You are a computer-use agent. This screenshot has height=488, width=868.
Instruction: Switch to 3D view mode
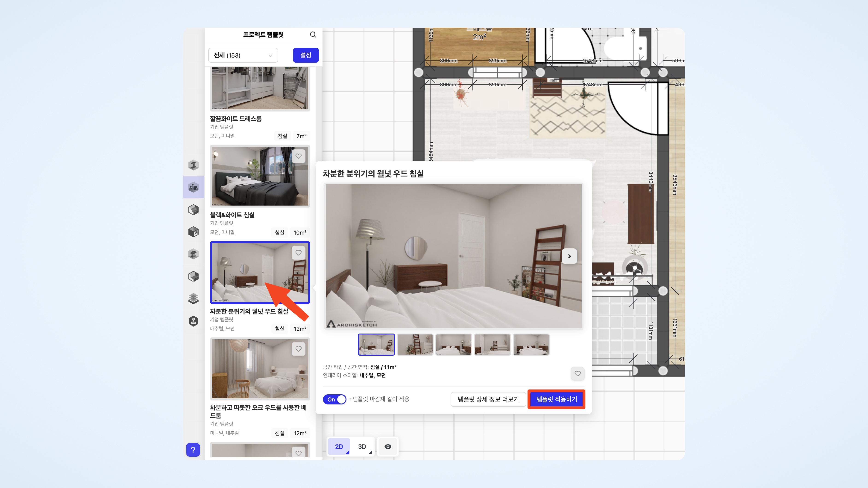coord(362,447)
